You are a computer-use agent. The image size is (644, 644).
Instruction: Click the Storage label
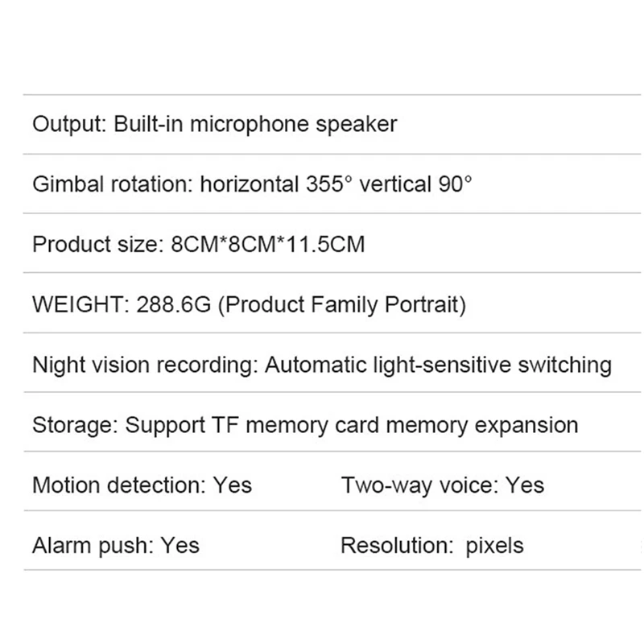(x=75, y=425)
